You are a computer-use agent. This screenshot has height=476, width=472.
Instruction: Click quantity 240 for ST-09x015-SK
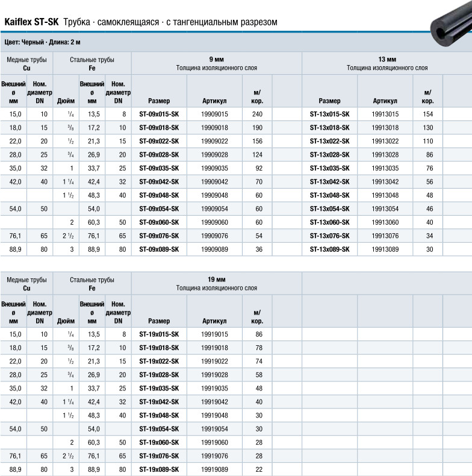coord(257,114)
